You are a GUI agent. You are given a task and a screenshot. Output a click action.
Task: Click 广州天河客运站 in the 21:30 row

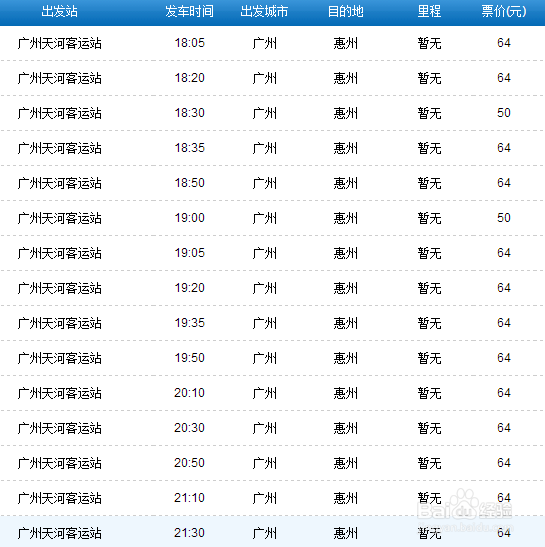(x=60, y=533)
